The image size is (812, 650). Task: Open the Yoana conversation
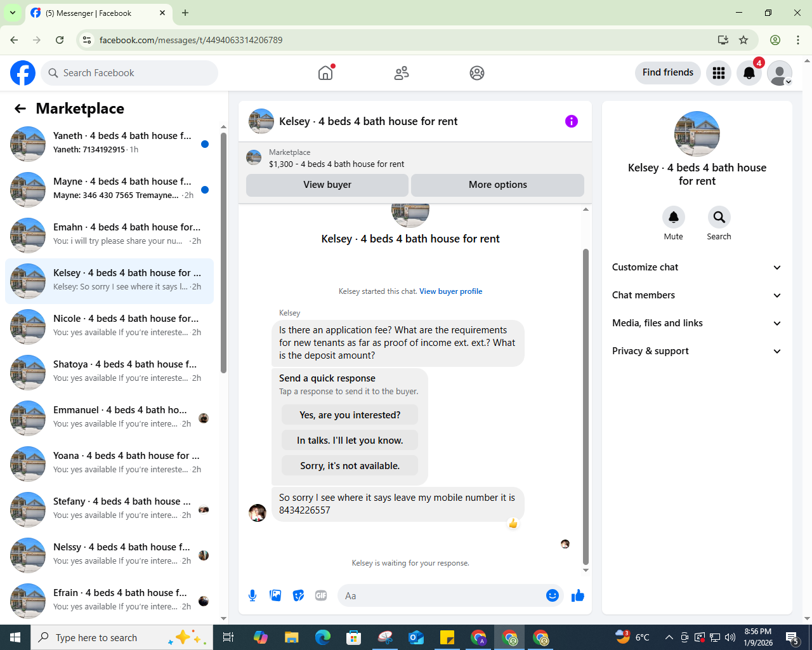pyautogui.click(x=109, y=464)
